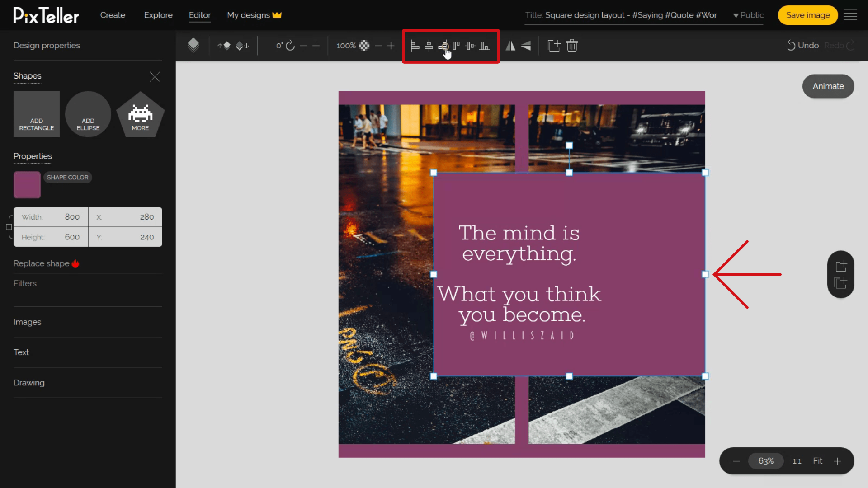Screen dimensions: 868x488
Task: Click Save image button
Action: click(x=808, y=15)
